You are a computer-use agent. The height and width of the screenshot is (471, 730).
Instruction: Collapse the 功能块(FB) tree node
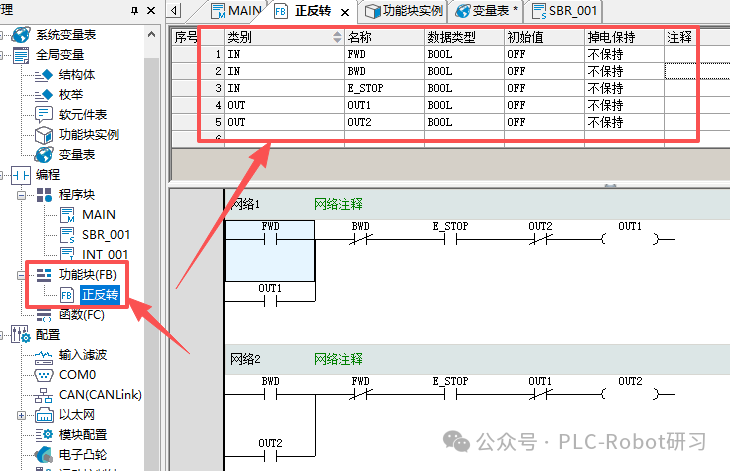(x=21, y=276)
